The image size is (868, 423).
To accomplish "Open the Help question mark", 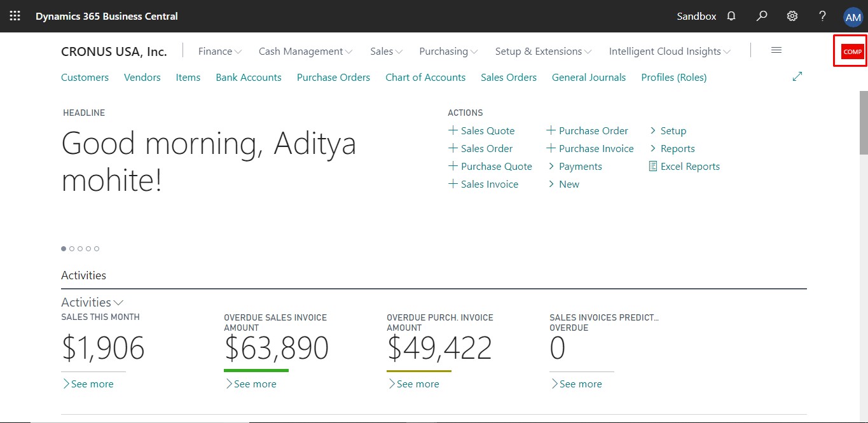I will click(x=822, y=16).
